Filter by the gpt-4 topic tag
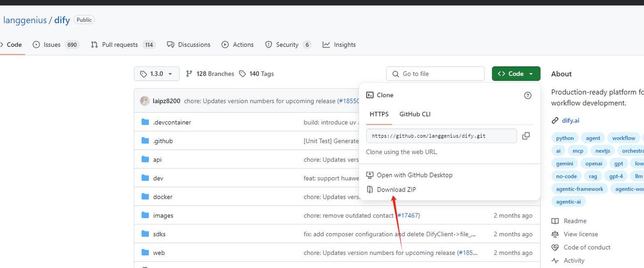The image size is (644, 268). pyautogui.click(x=616, y=176)
